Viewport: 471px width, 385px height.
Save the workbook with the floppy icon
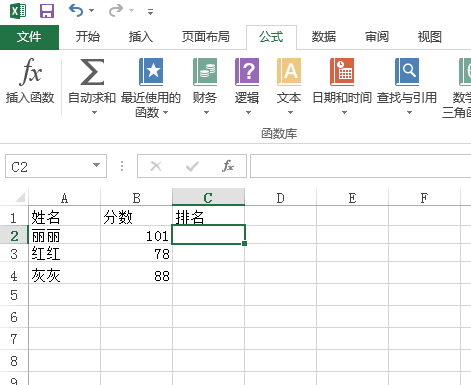pos(47,11)
